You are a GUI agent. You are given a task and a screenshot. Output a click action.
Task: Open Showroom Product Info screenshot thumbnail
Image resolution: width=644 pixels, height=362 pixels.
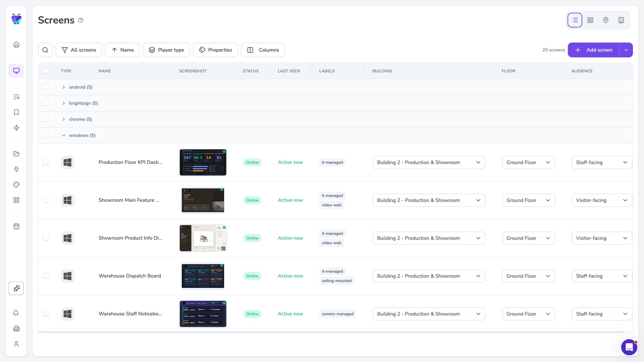pyautogui.click(x=203, y=238)
